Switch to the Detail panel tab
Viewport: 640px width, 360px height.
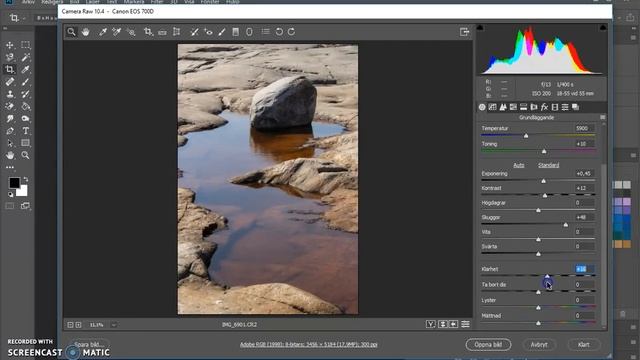[503, 107]
